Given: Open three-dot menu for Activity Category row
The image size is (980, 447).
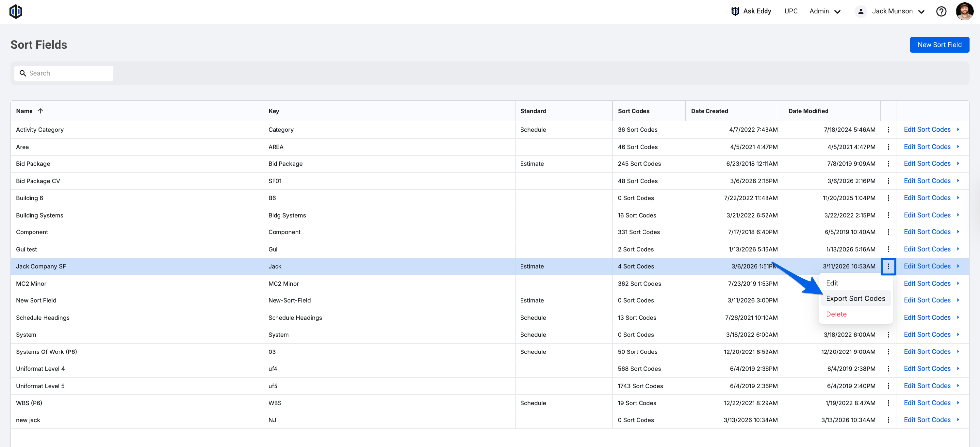Looking at the screenshot, I should [x=888, y=130].
